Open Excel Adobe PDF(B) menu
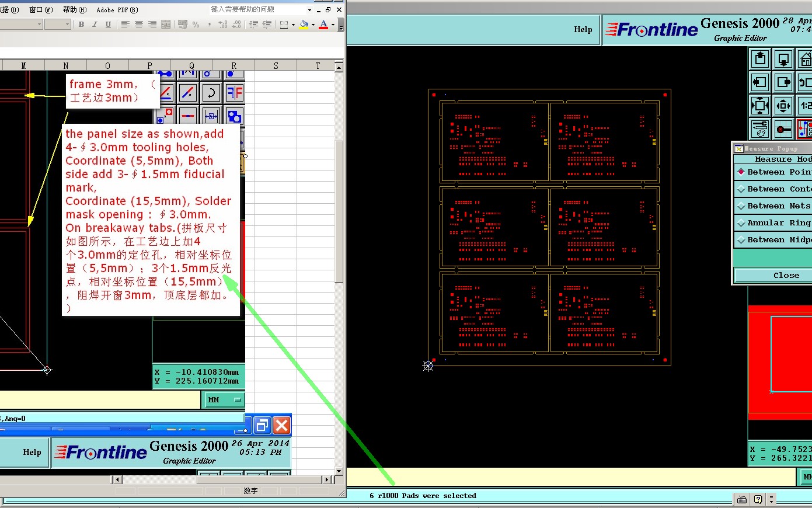The width and height of the screenshot is (812, 508). point(117,10)
